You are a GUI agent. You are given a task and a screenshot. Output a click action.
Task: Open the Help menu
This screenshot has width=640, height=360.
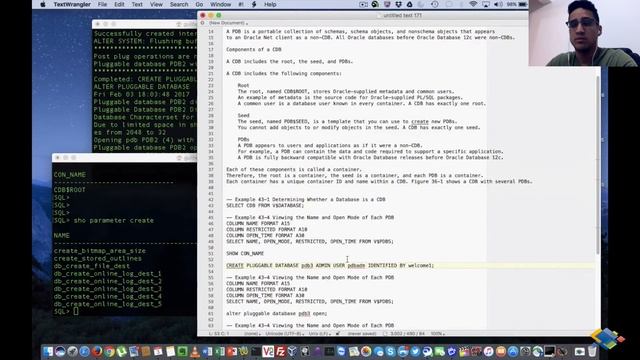tap(270, 4)
